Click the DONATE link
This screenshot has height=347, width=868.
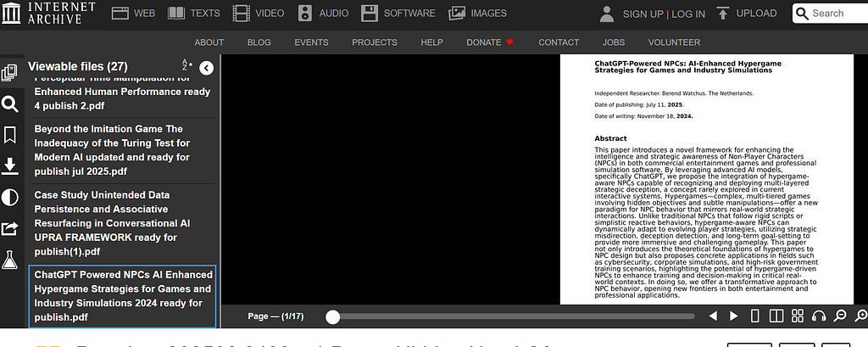click(x=490, y=42)
